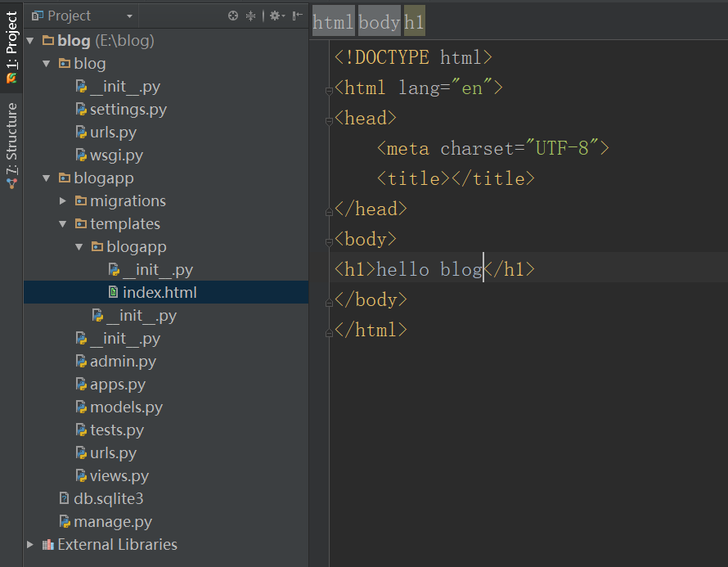
Task: Select wsgi.py in the project tree
Action: tap(116, 155)
